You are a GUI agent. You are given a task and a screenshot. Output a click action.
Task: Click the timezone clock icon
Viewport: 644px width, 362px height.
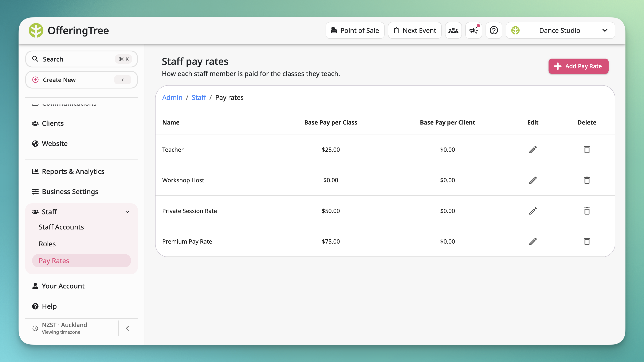point(35,328)
